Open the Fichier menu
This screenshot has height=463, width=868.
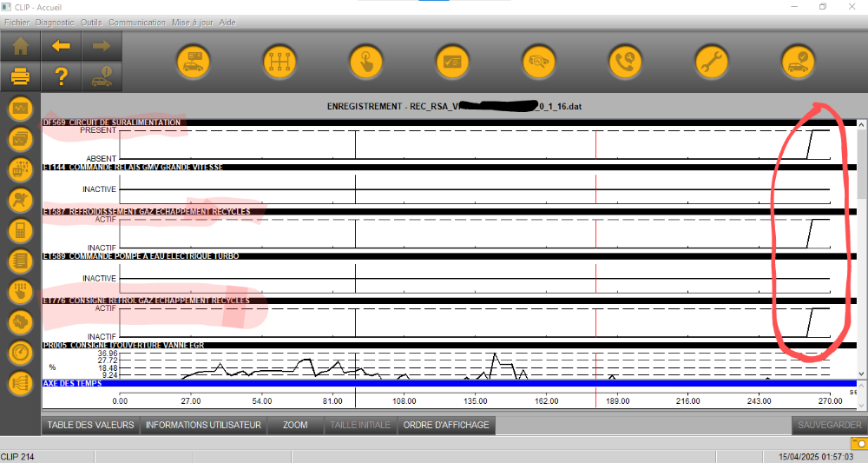pos(16,22)
